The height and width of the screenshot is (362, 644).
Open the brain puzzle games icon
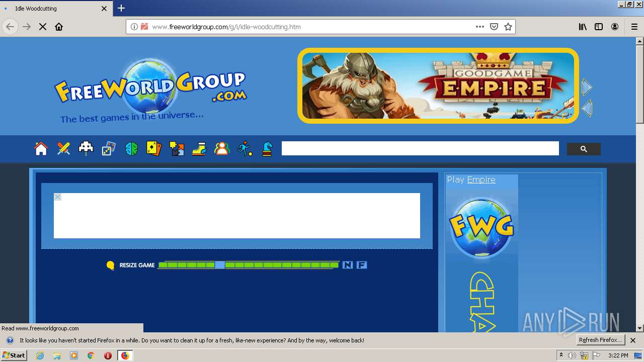pos(131,149)
